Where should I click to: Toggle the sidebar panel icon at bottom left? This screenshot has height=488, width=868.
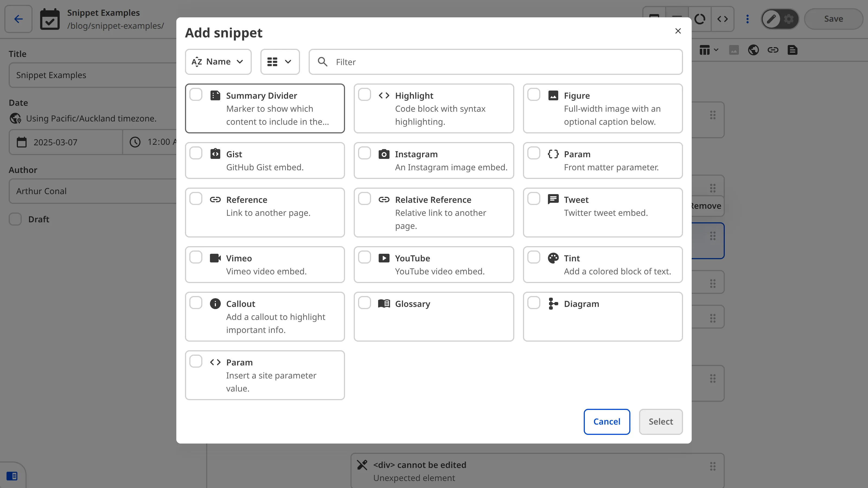point(12,476)
